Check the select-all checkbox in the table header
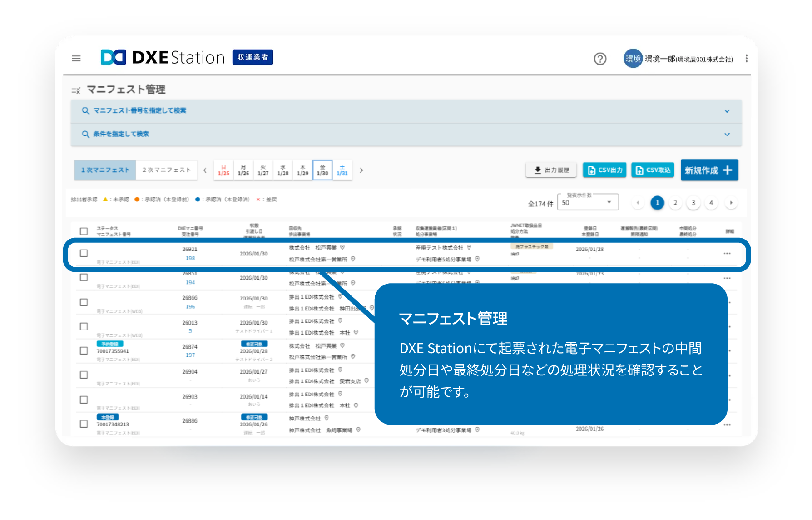The height and width of the screenshot is (520, 812). [84, 231]
